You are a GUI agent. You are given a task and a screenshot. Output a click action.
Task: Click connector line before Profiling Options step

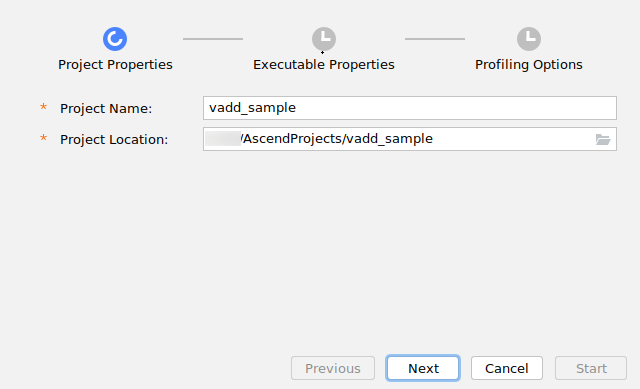435,39
